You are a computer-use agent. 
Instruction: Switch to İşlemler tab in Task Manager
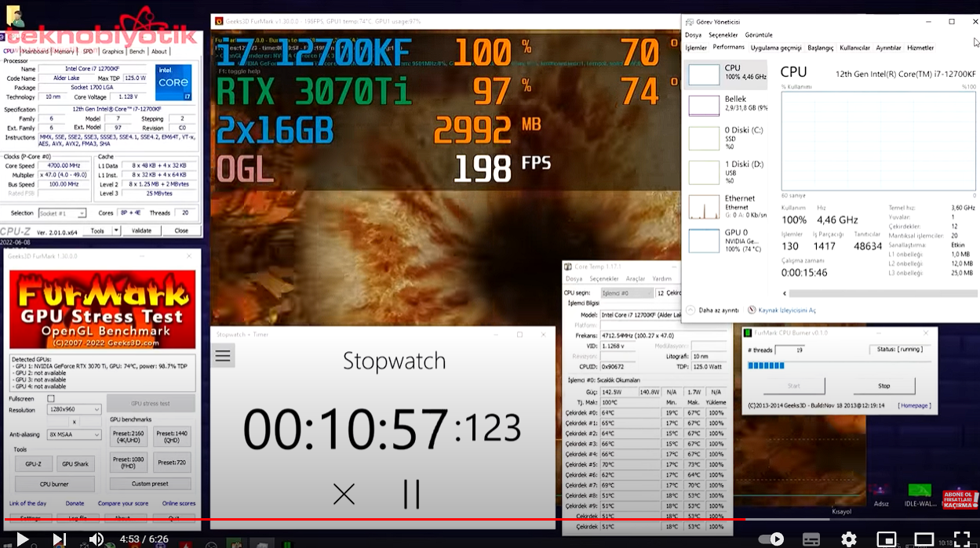click(x=696, y=48)
